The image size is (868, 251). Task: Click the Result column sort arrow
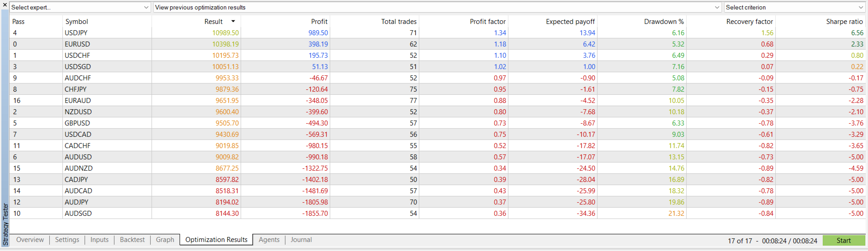coord(233,21)
